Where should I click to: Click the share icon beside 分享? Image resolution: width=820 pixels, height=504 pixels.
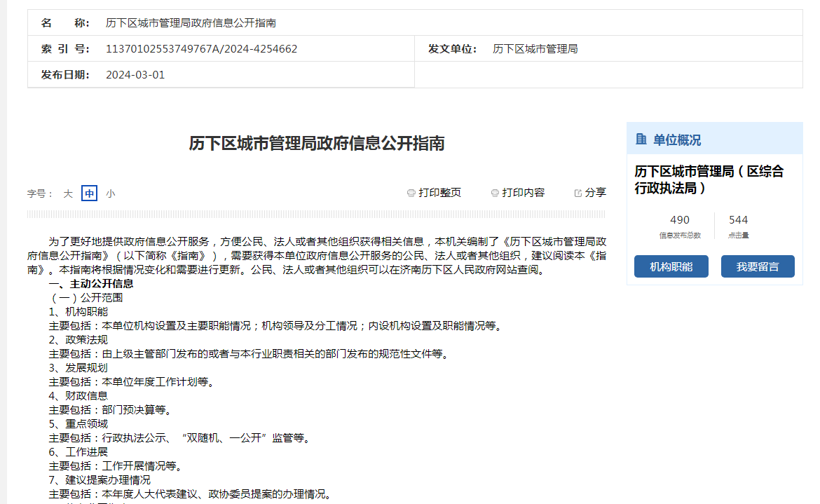[x=578, y=193]
